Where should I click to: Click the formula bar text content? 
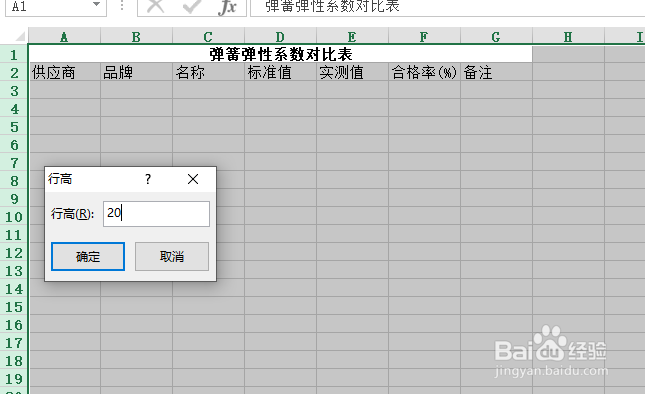coord(332,6)
